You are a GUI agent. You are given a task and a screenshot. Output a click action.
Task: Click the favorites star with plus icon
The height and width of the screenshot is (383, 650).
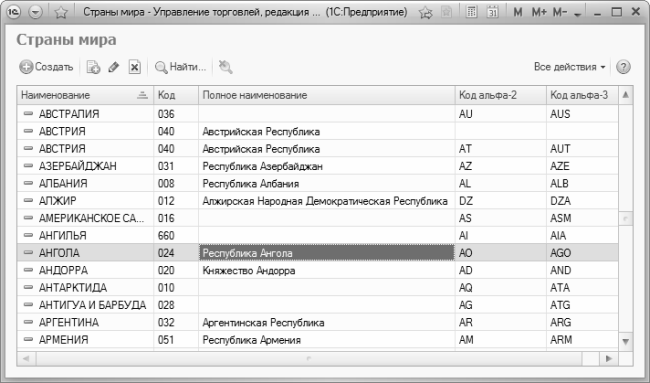(x=425, y=13)
